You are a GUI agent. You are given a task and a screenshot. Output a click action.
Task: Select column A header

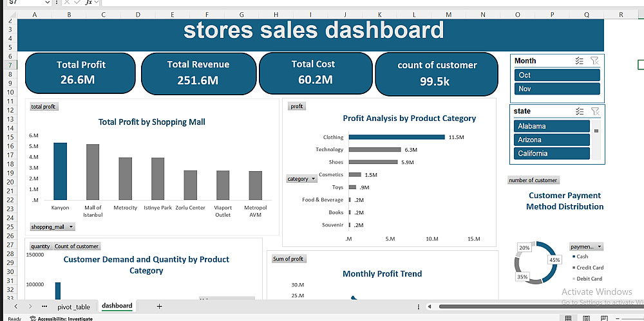point(35,15)
